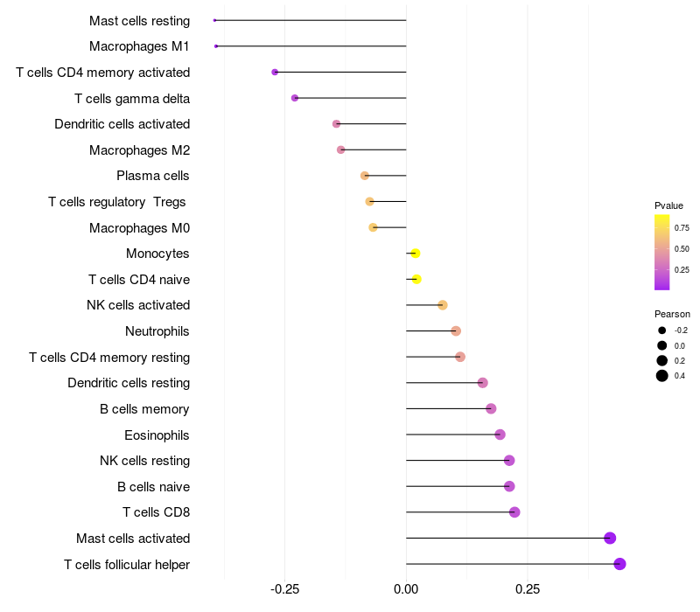This screenshot has width=700, height=612.
Task: Click the 0.25 x-axis tick label
Action: point(528,590)
